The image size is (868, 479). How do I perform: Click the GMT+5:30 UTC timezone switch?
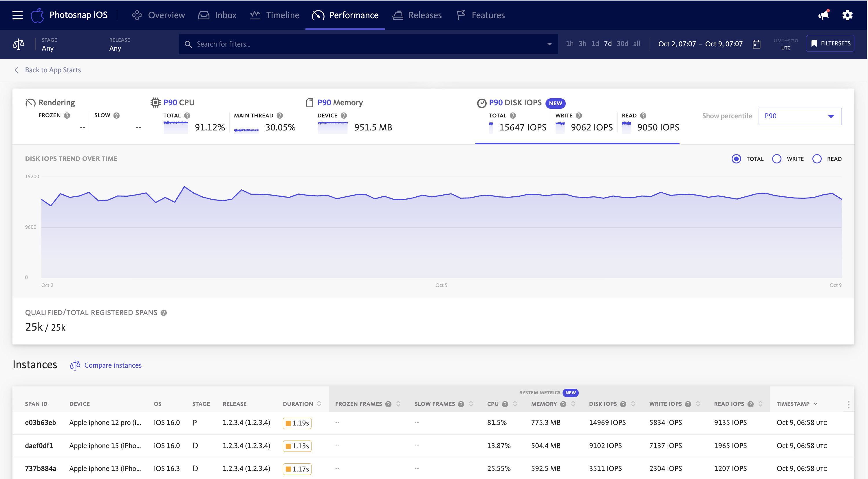pyautogui.click(x=786, y=44)
